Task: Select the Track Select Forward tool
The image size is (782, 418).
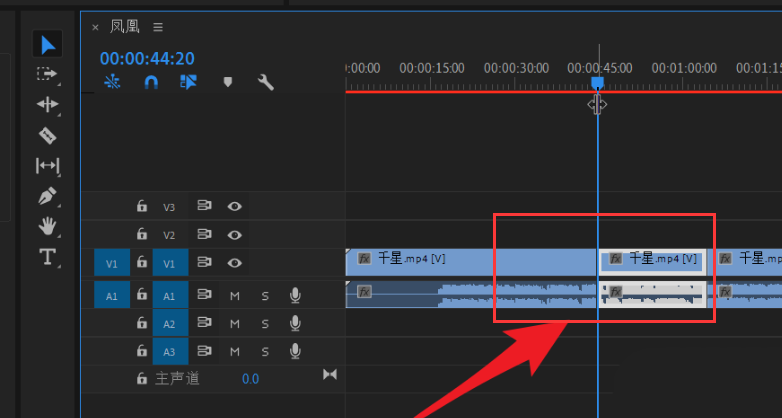Action: coord(47,74)
